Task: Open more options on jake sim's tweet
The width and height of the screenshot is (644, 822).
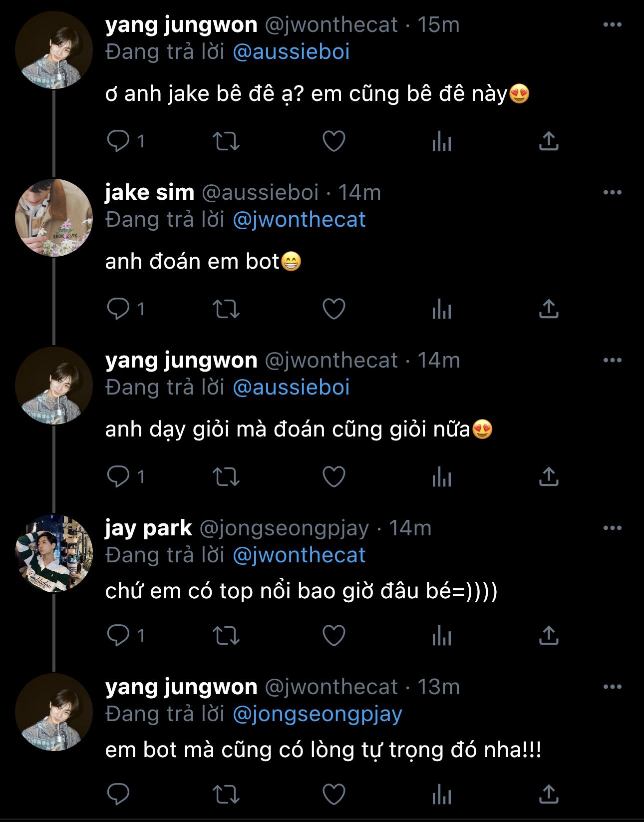Action: tap(612, 192)
